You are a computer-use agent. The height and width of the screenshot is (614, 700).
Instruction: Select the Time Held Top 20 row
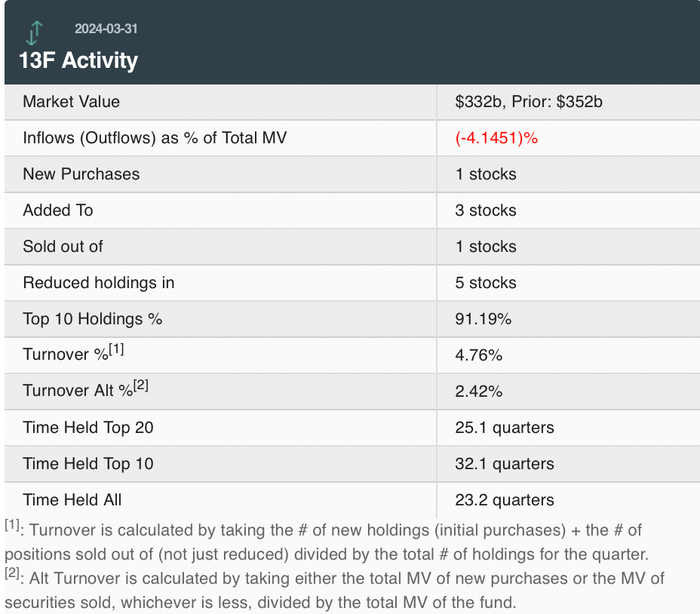88,428
